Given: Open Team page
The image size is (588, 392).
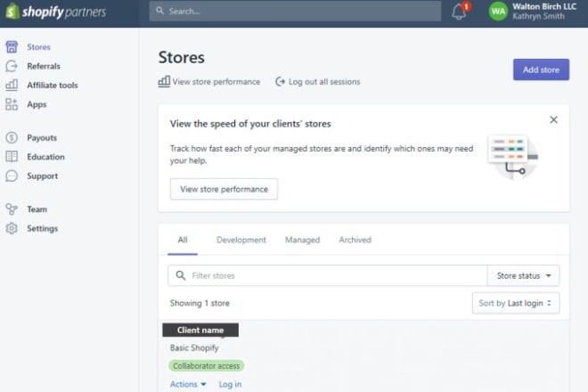Looking at the screenshot, I should [37, 209].
